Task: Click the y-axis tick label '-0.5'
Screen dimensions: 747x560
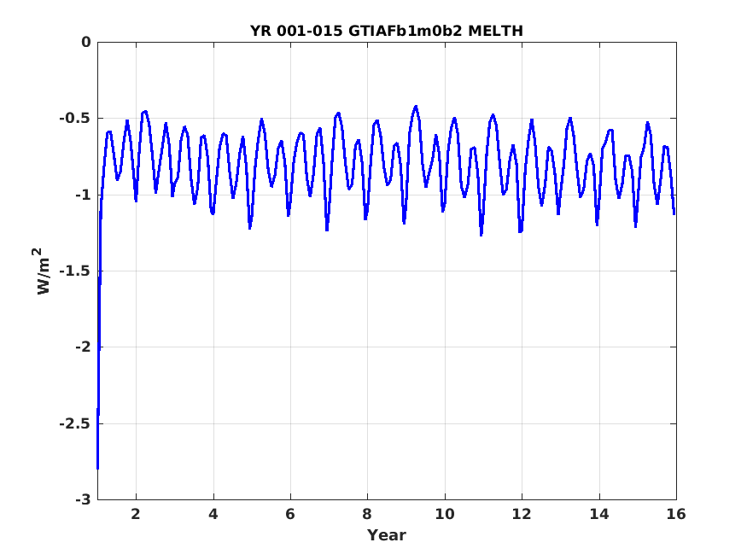Action: tap(75, 118)
